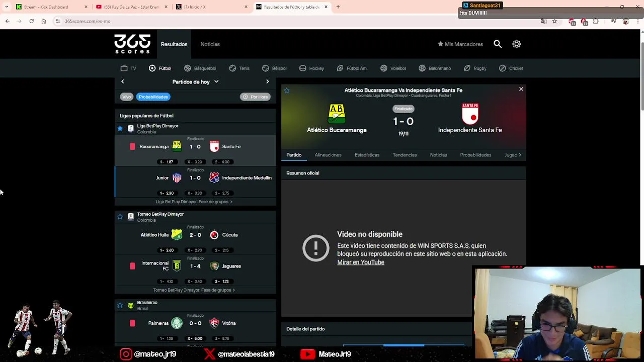Screen dimensions: 644x362
Task: Select the Cricket sport
Action: point(511,68)
